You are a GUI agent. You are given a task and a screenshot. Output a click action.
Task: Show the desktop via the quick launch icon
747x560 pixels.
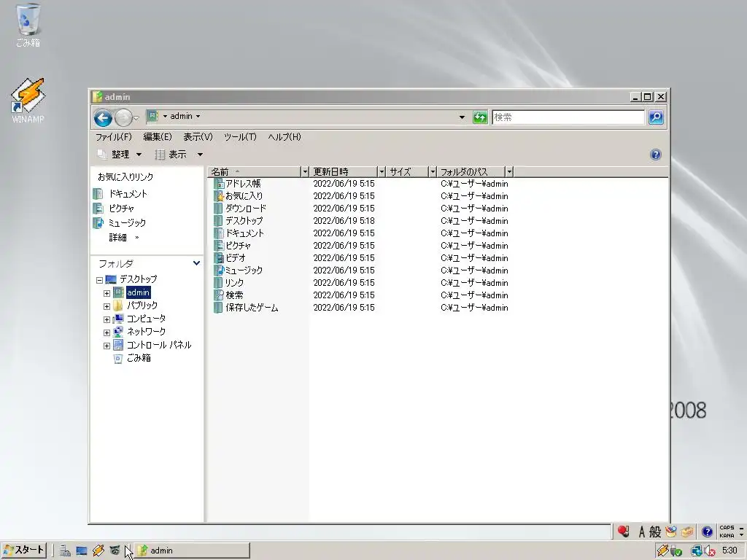coord(82,551)
